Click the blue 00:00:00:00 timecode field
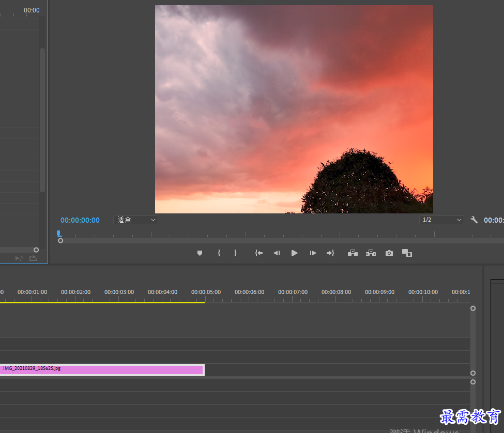Screen dimensions: 504x433 pyautogui.click(x=80, y=220)
